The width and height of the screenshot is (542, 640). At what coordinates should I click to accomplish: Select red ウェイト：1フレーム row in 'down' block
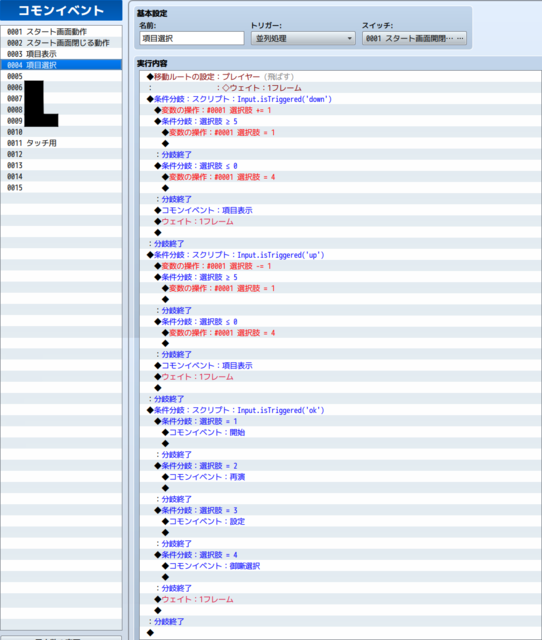coord(340,221)
